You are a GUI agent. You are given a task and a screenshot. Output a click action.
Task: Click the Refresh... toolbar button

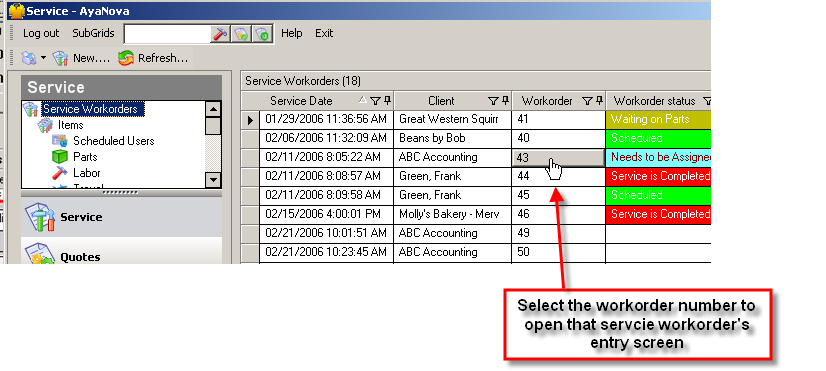coord(153,58)
